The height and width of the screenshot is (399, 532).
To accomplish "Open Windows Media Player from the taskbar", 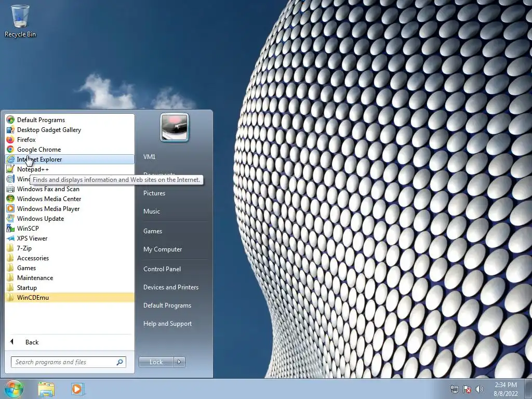I will point(77,389).
